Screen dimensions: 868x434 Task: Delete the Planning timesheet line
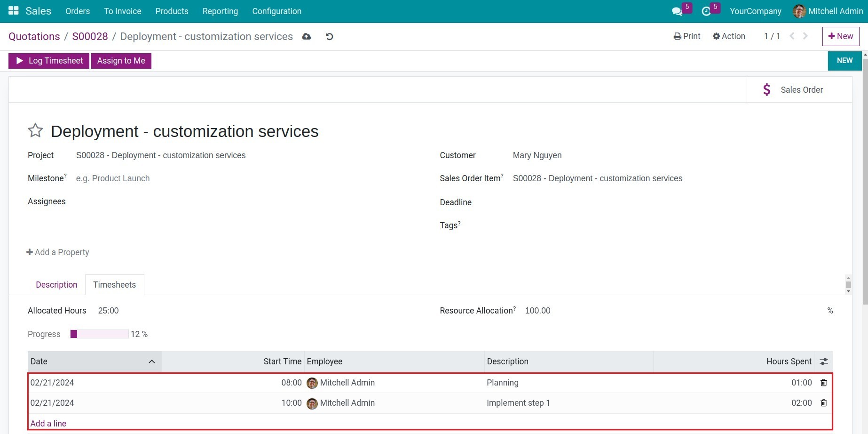pyautogui.click(x=824, y=383)
